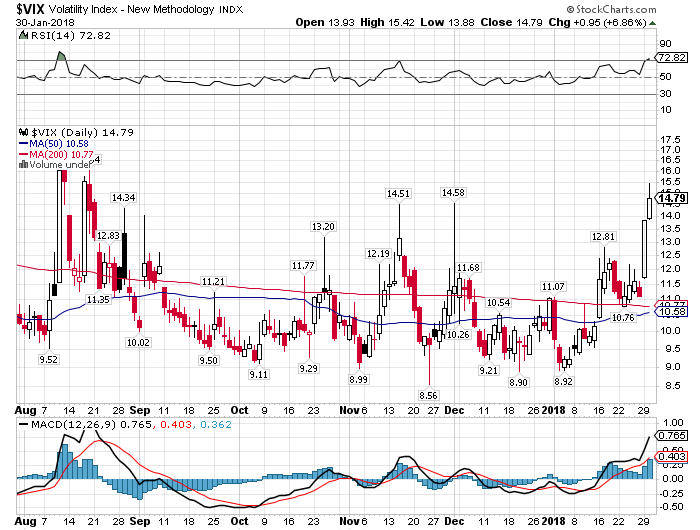
Task: Click the High 15.42 quote value
Action: coord(388,22)
